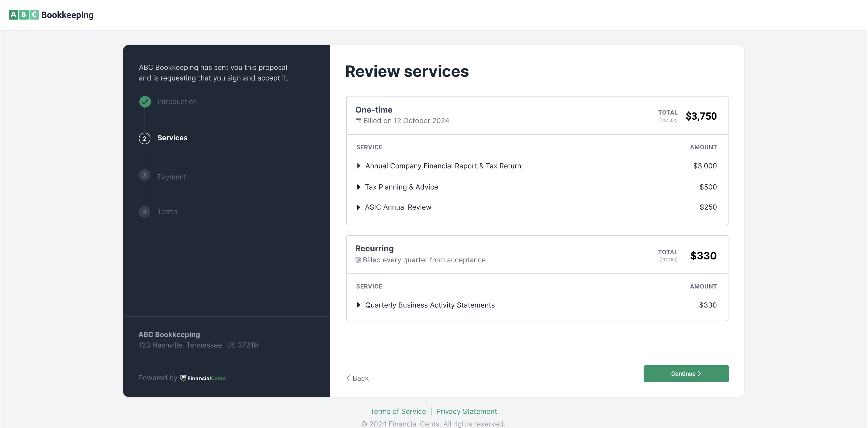Click the One-time section heading
This screenshot has width=868, height=428.
coord(374,110)
